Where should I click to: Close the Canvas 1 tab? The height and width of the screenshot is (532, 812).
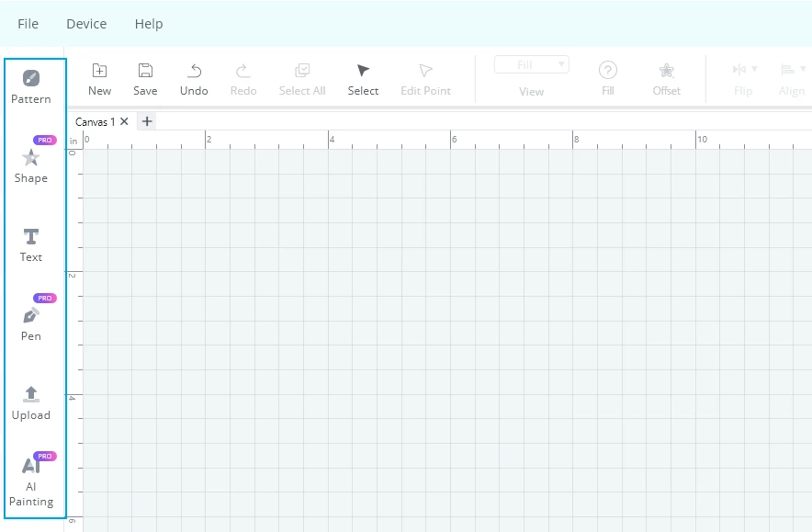pos(124,121)
